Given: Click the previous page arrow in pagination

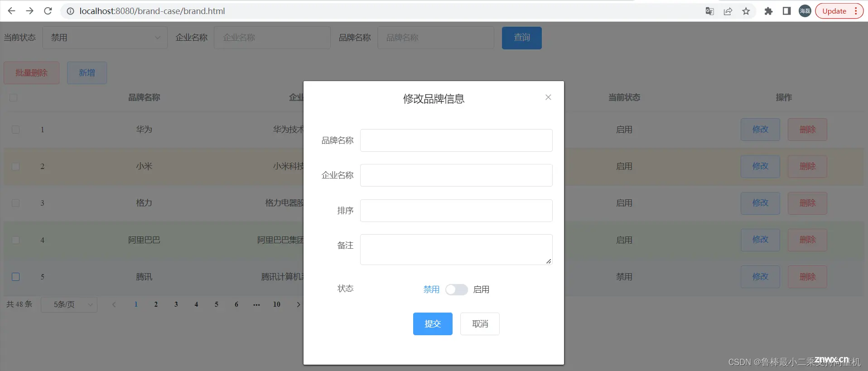Looking at the screenshot, I should 114,304.
